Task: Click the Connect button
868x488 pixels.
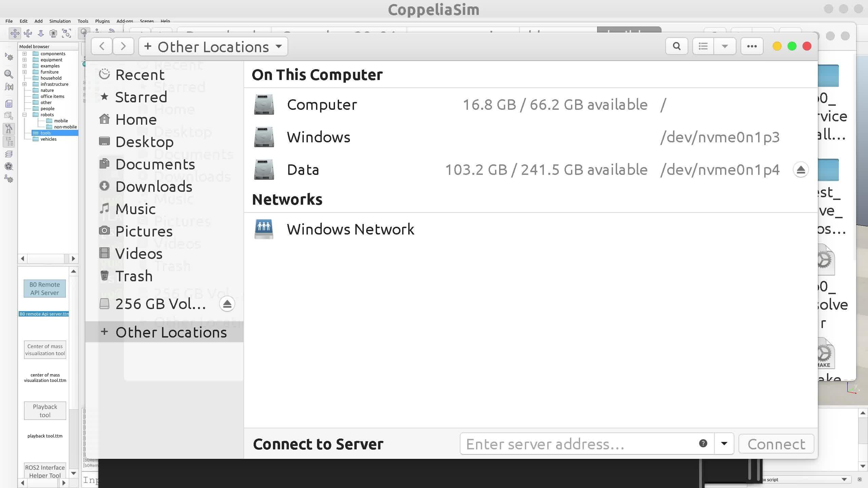Action: tap(776, 444)
